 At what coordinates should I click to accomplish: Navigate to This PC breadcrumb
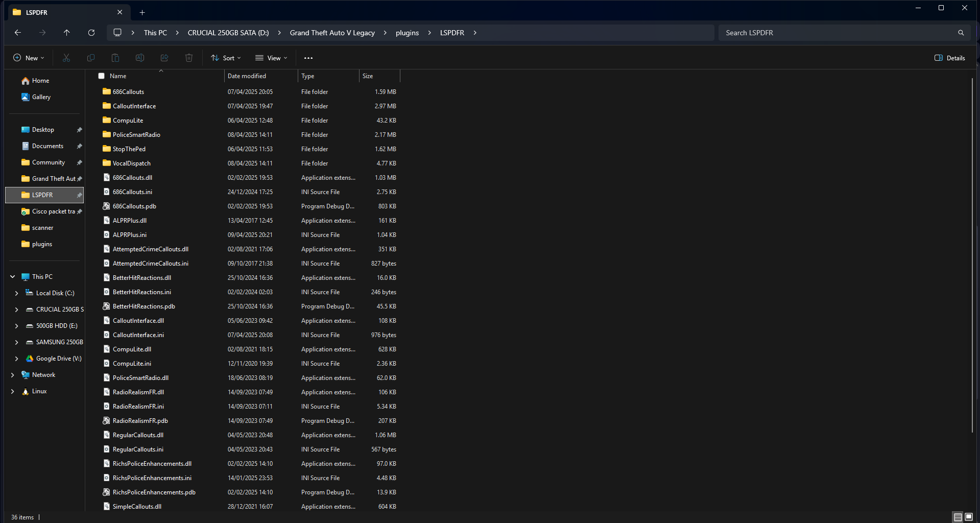click(155, 33)
